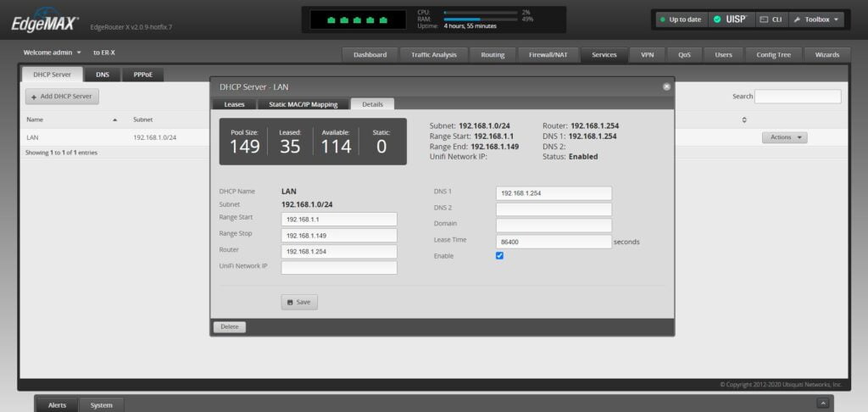Expand the bottom panel with arrow

[823, 404]
